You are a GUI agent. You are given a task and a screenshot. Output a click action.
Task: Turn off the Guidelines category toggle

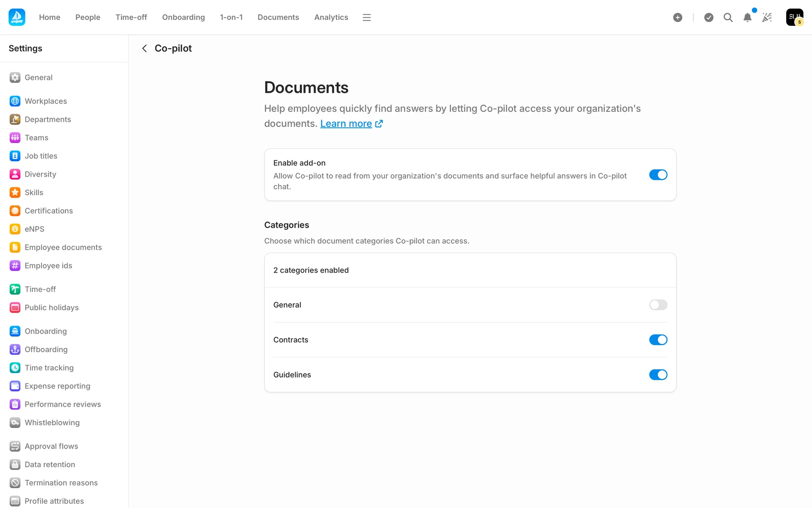658,375
